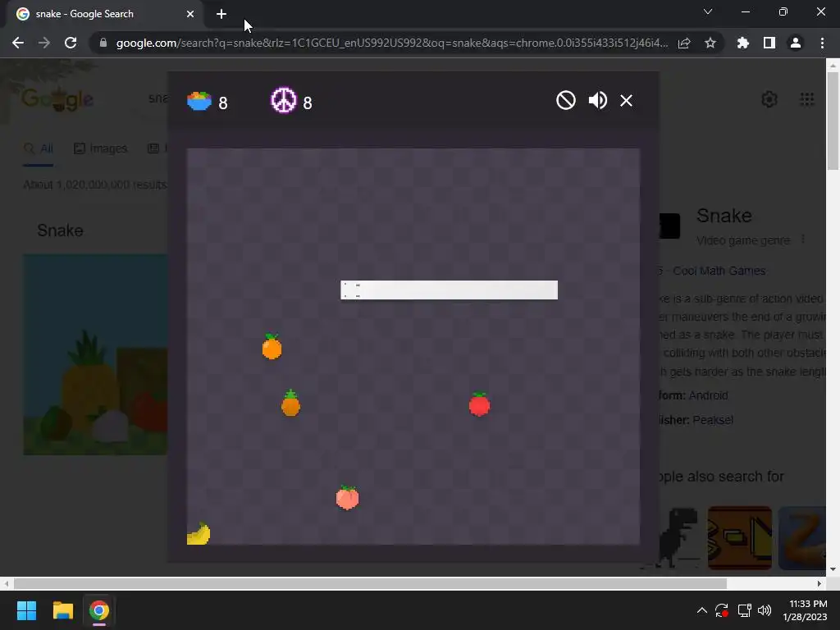Open the Chrome side panel

coord(769,43)
